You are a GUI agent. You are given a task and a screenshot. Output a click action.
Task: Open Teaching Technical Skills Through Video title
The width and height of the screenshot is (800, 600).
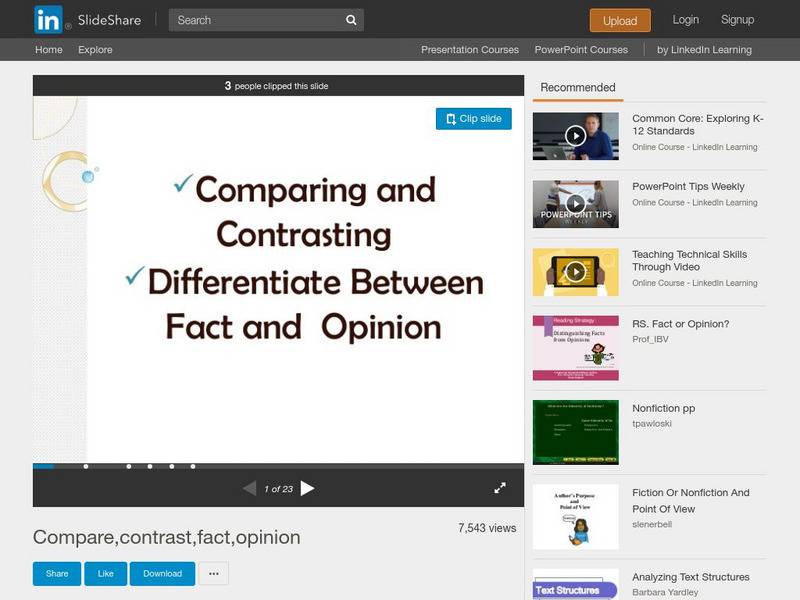[x=689, y=260]
